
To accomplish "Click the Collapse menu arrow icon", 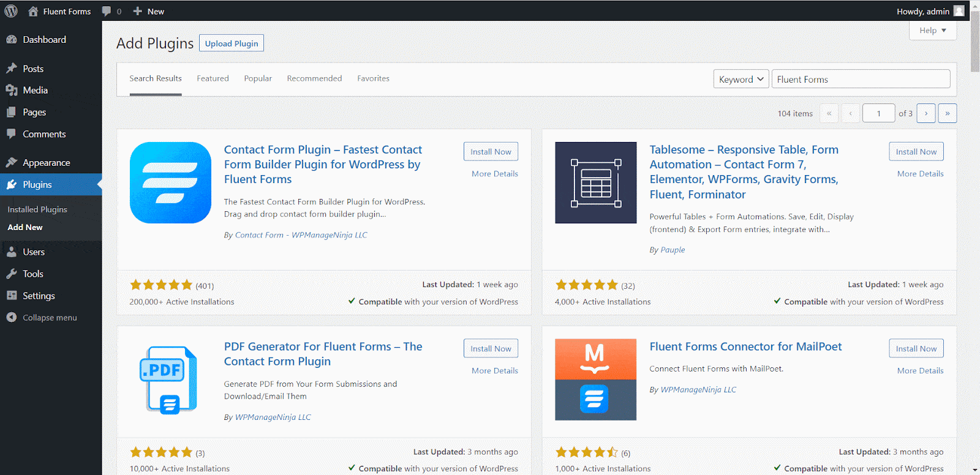I will point(12,318).
